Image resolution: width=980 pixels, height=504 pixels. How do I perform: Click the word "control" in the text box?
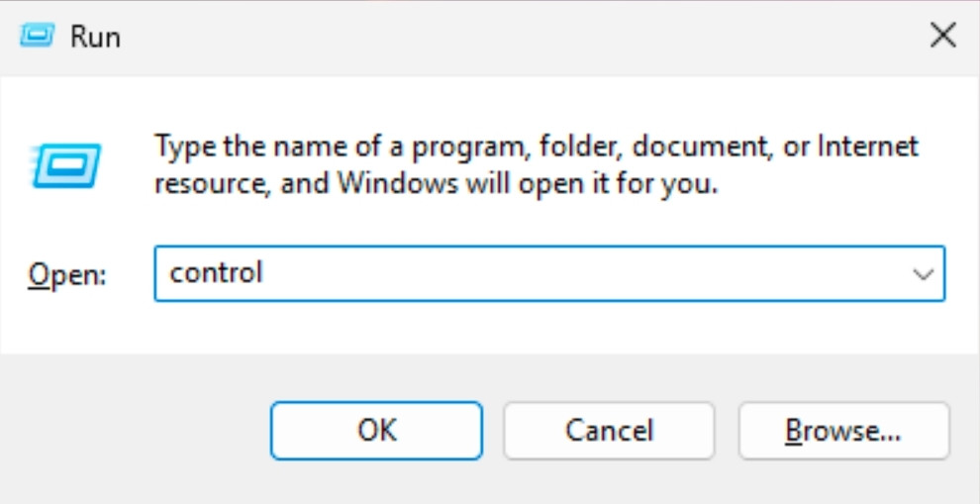pos(217,272)
